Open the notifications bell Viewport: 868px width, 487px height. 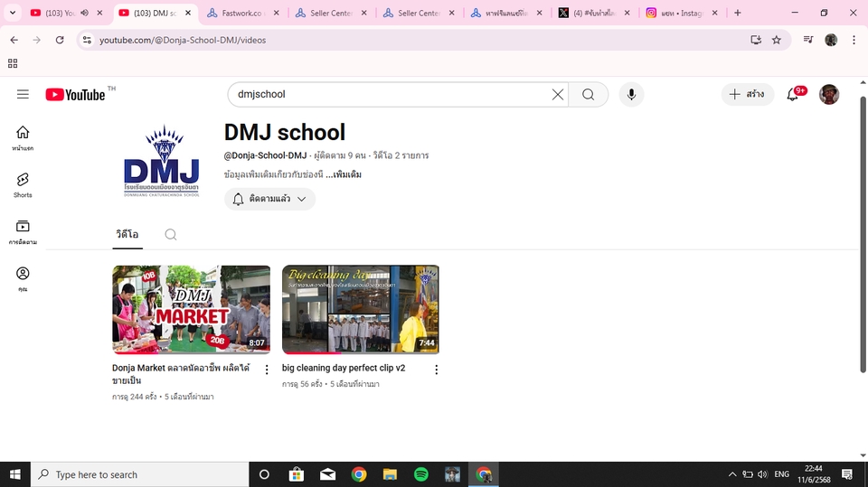pyautogui.click(x=793, y=94)
